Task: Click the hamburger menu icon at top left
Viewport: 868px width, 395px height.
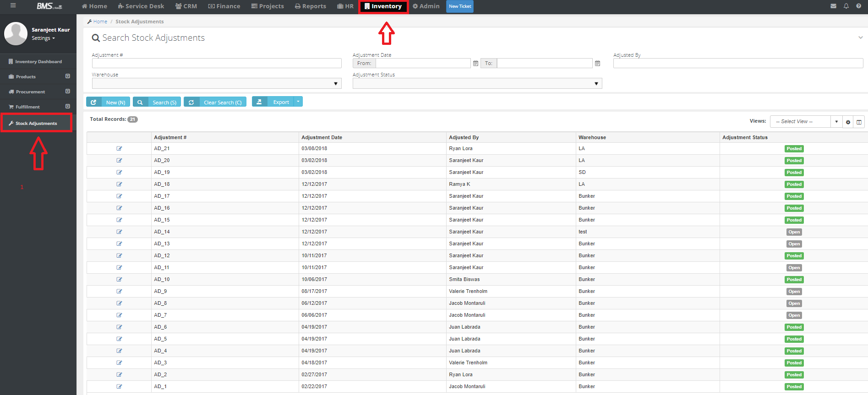Action: (x=13, y=5)
